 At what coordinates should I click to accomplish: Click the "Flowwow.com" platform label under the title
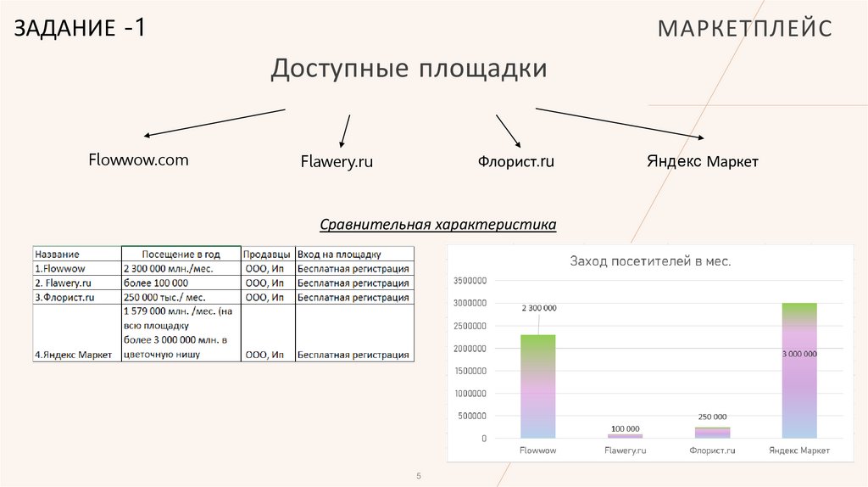coord(138,160)
